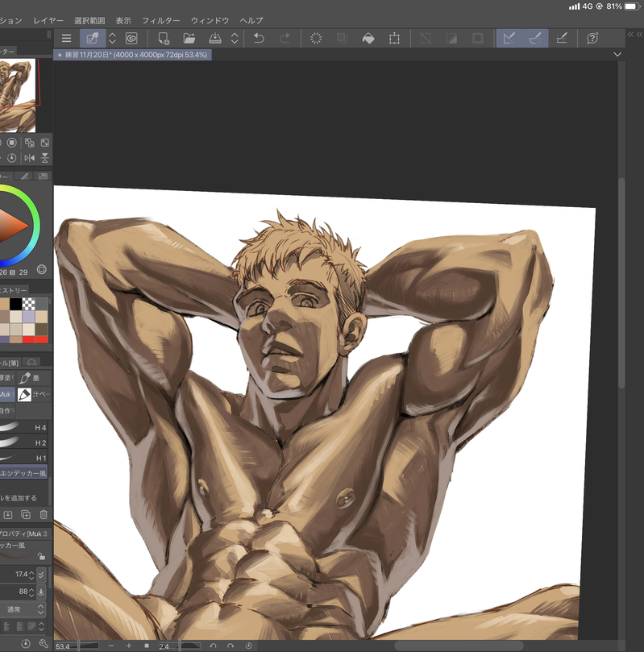The width and height of the screenshot is (644, 652).
Task: Toggle snap to grid
Action: 562,39
